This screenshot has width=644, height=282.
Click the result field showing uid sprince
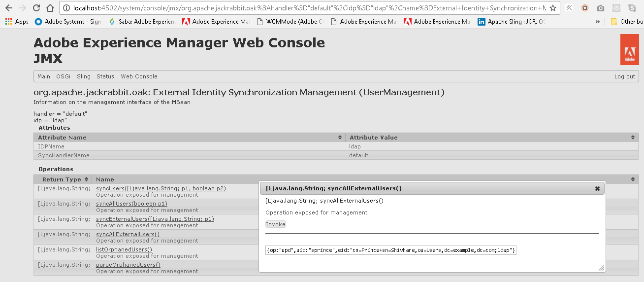coord(391,250)
